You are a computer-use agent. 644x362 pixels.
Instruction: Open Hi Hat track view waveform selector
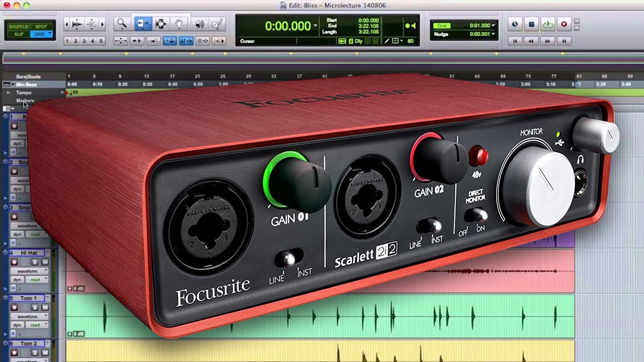pos(29,271)
